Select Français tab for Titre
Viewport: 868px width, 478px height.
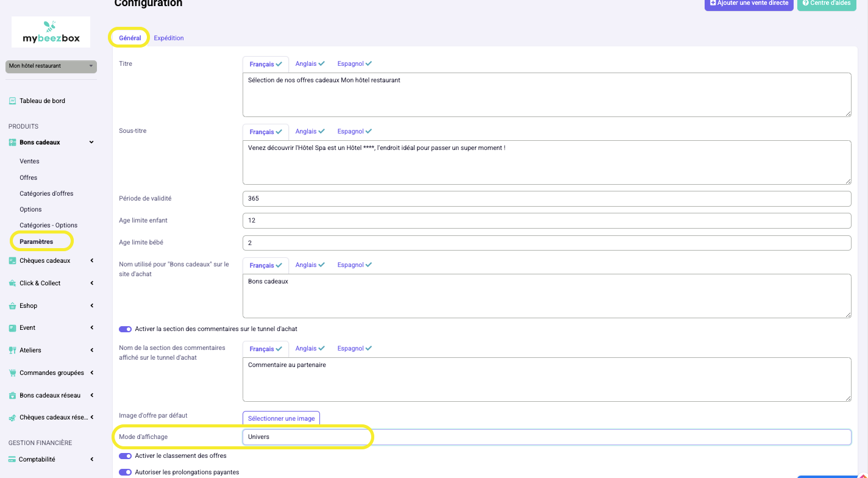pos(266,64)
